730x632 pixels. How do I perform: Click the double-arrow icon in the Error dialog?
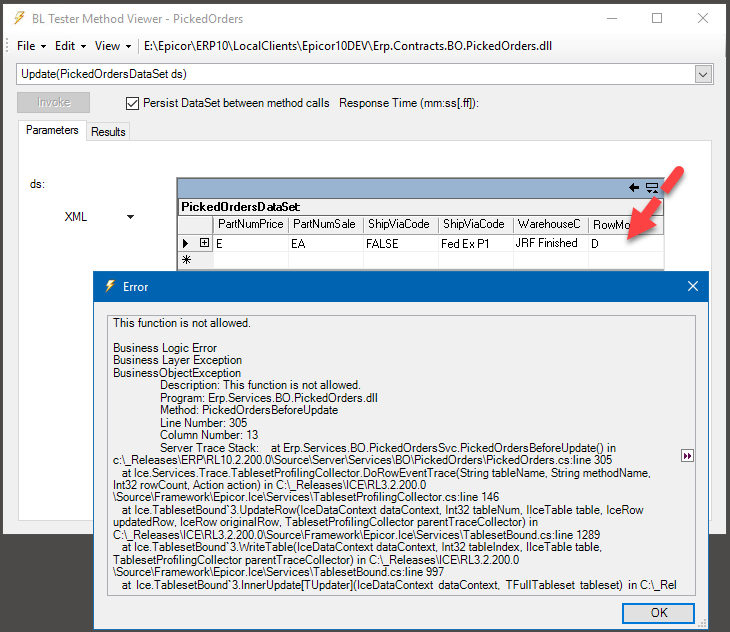(687, 456)
